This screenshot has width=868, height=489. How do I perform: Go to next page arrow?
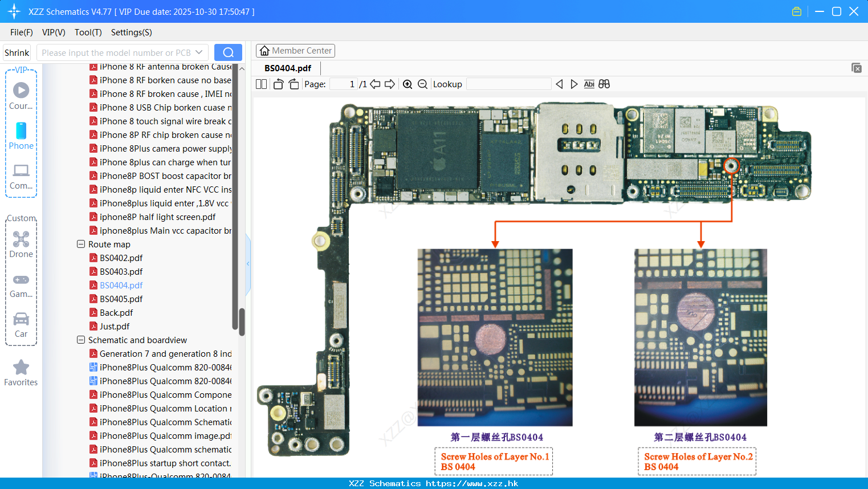pyautogui.click(x=390, y=84)
